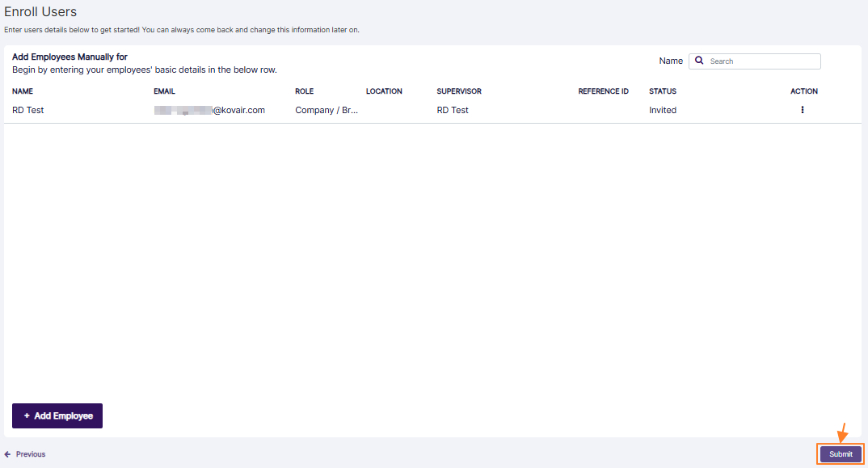Click the SUPERVISOR column header
Image resolution: width=868 pixels, height=468 pixels.
pyautogui.click(x=459, y=91)
